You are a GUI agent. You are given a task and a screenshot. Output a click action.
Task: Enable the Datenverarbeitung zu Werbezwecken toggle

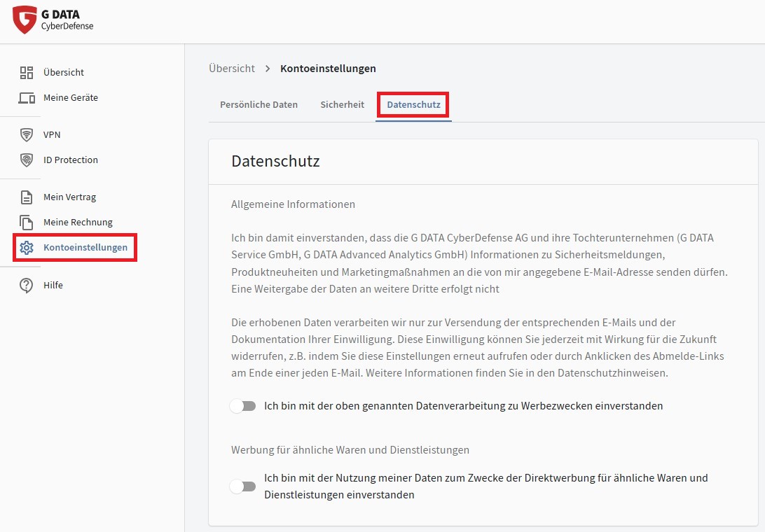click(243, 405)
